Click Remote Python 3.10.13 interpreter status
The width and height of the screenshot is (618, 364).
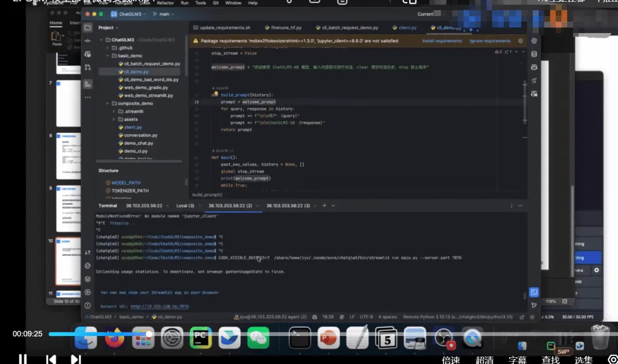458,316
